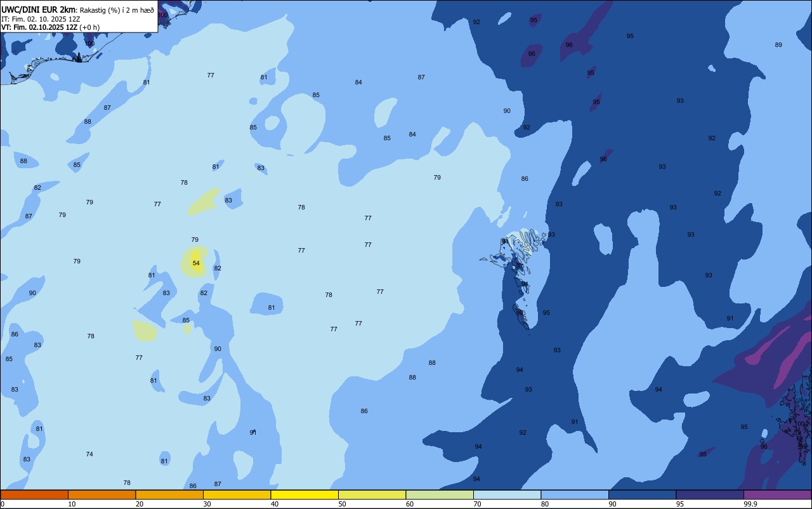Select the medium blue 80–90 legend swatch
Image resolution: width=812 pixels, height=509 pixels.
pos(575,494)
